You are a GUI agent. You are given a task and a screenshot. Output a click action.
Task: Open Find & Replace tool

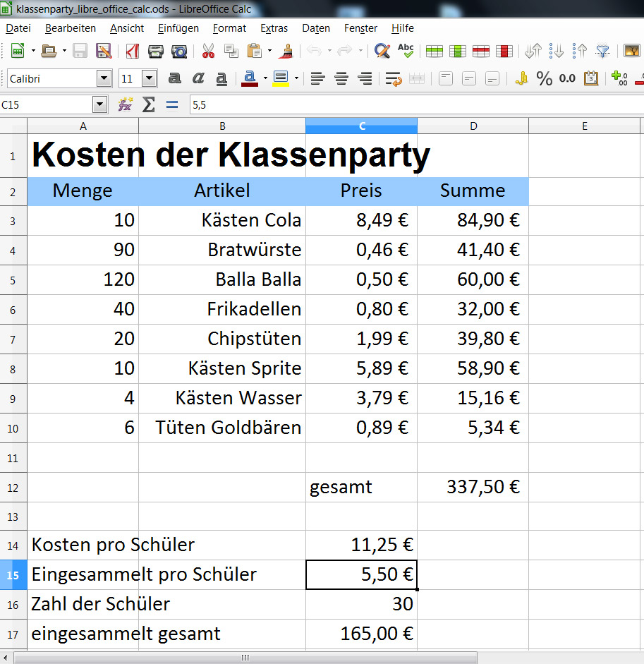coord(382,51)
